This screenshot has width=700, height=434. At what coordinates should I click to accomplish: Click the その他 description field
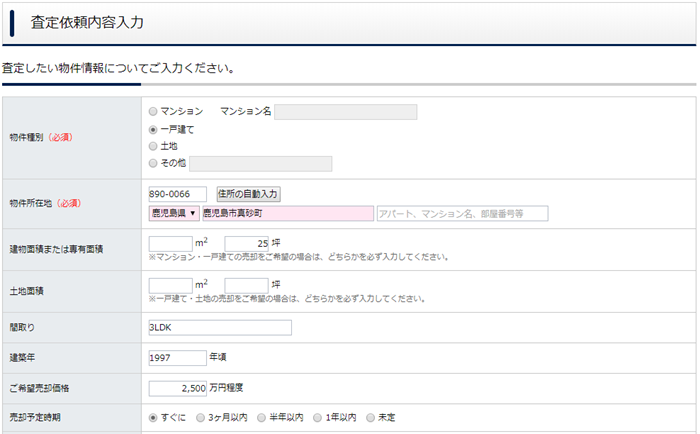tap(261, 163)
